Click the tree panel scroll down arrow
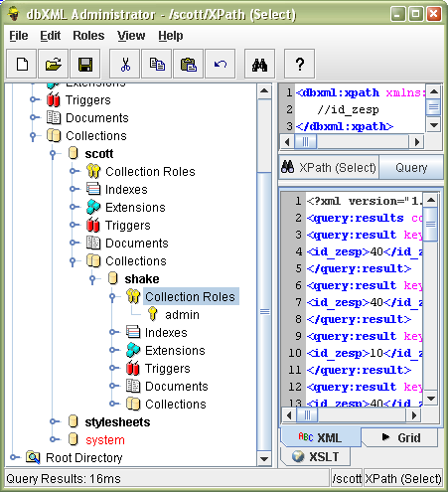 coord(264,459)
